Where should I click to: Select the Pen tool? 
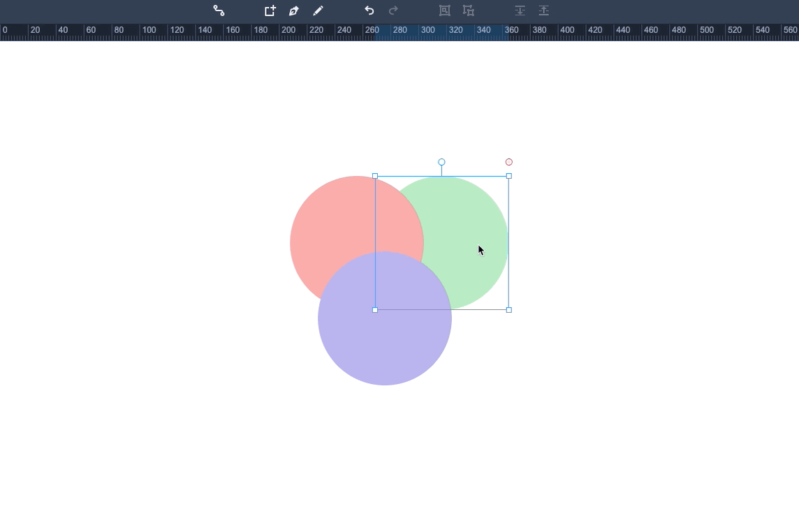[294, 10]
